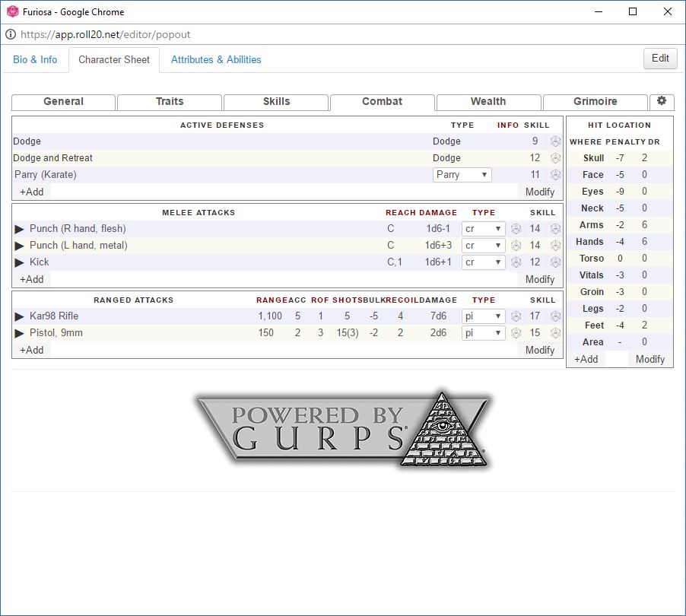Go to the Skills sheet tab
This screenshot has height=616, width=686.
tap(276, 101)
